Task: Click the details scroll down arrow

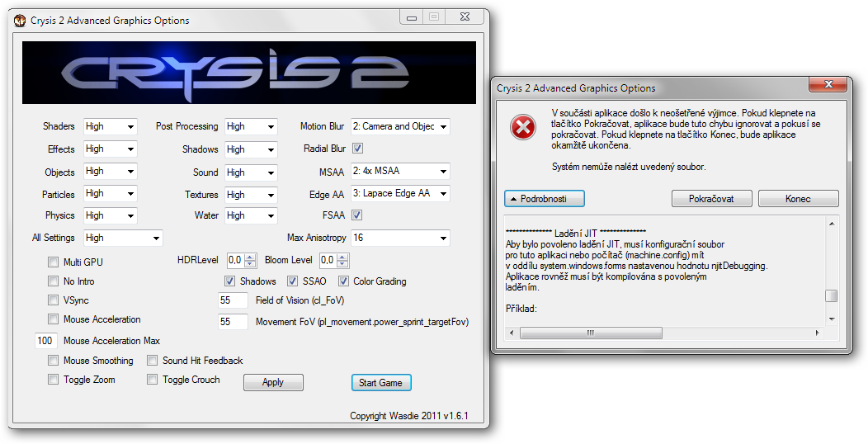Action: pyautogui.click(x=832, y=319)
